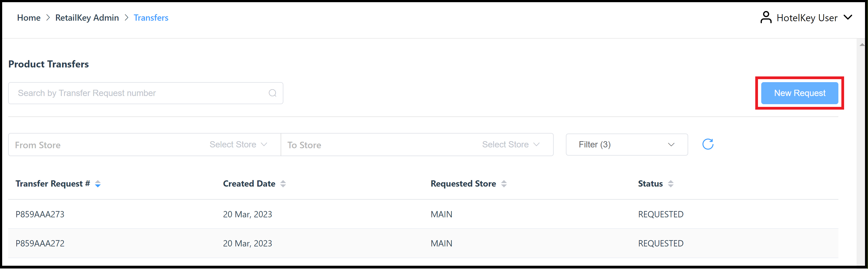
Task: Open transfer request P859AAA273
Action: pyautogui.click(x=40, y=214)
